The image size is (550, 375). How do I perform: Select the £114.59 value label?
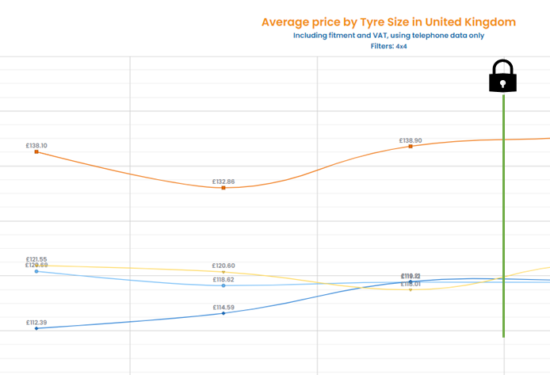click(x=223, y=307)
